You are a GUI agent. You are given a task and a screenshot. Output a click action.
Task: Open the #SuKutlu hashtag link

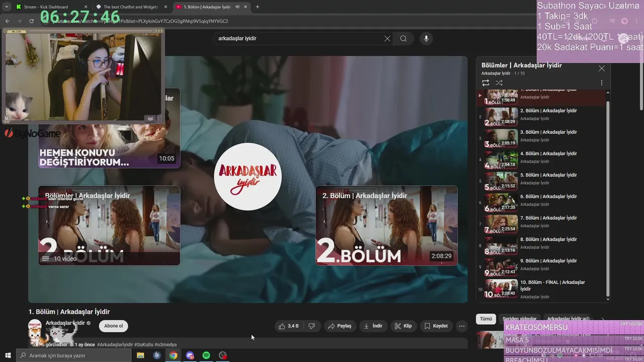click(143, 344)
